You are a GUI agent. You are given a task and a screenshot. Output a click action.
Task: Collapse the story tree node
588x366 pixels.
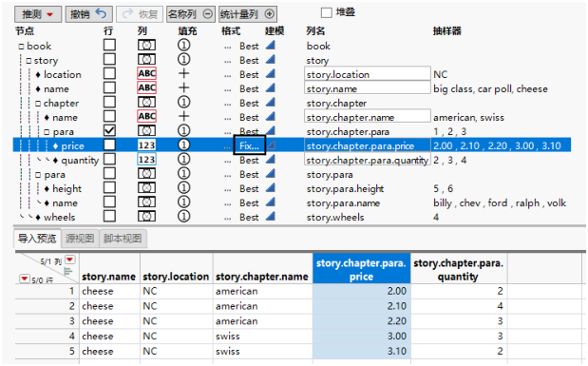click(28, 61)
